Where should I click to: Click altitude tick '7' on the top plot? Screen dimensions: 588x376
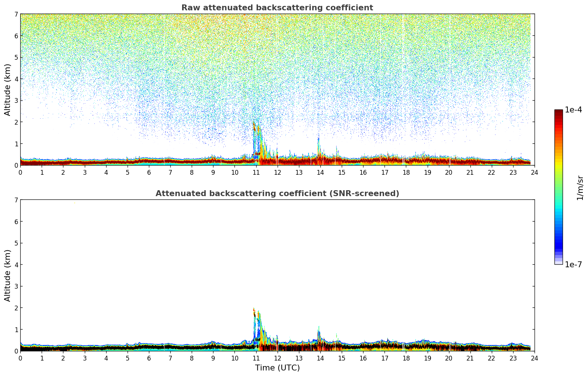click(16, 14)
